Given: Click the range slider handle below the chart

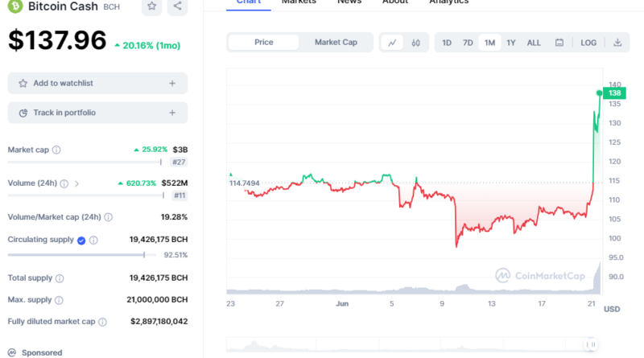Looking at the screenshot, I should pos(591,344).
